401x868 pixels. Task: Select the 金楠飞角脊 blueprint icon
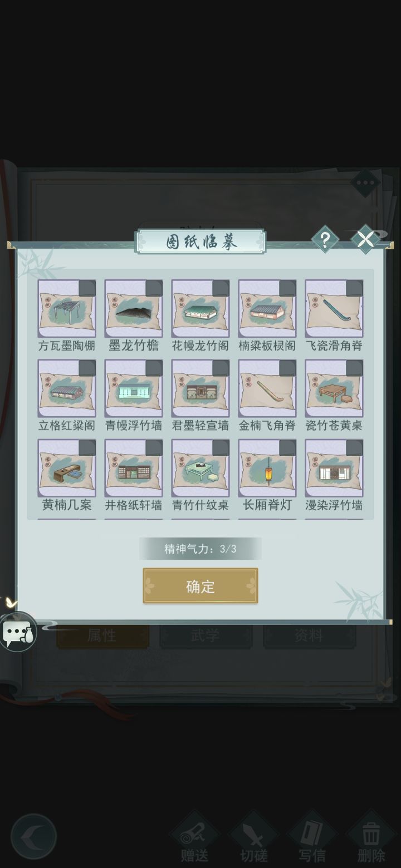(x=267, y=388)
